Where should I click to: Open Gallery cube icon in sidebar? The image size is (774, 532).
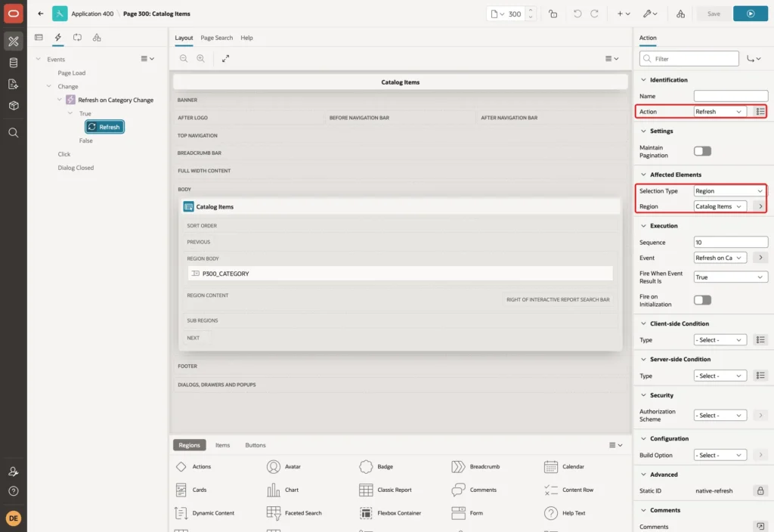point(14,106)
